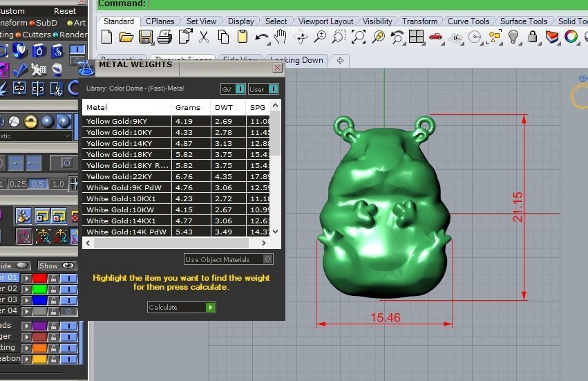Expand the purple layer arrow

pyautogui.click(x=26, y=326)
